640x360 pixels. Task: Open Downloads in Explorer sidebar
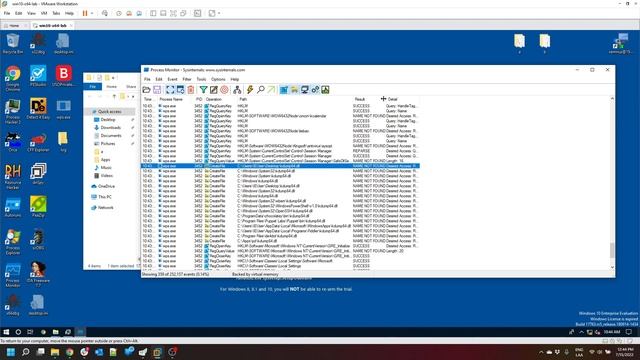coord(110,127)
